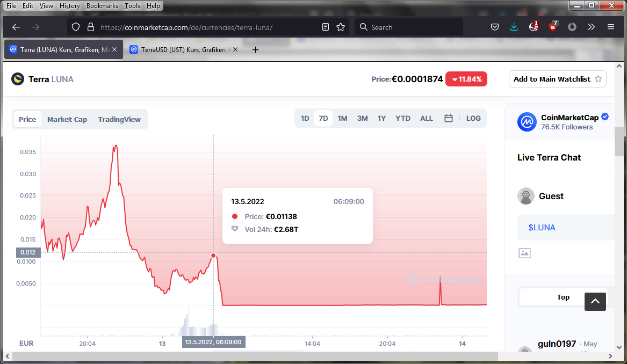Click the watchlist star icon
The width and height of the screenshot is (627, 364).
pos(598,79)
